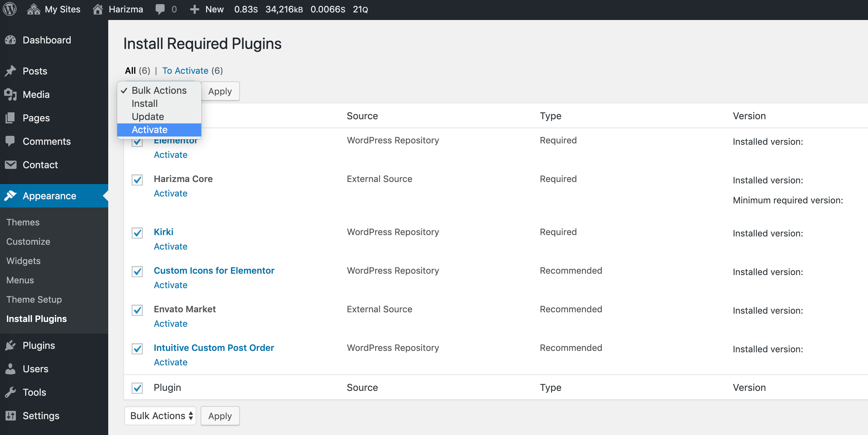The width and height of the screenshot is (868, 435).
Task: Open Custom Icons for Elementor plugin link
Action: pyautogui.click(x=214, y=271)
